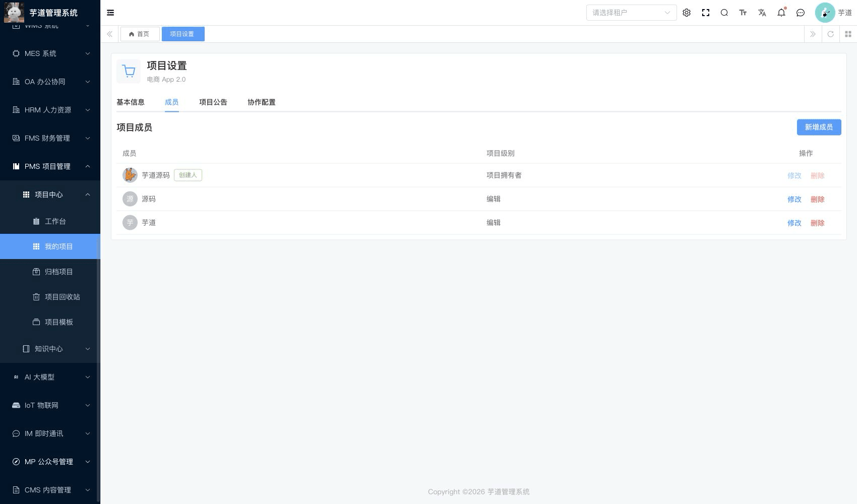Open 我的项目 in the sidebar
Image resolution: width=857 pixels, height=504 pixels.
point(50,246)
